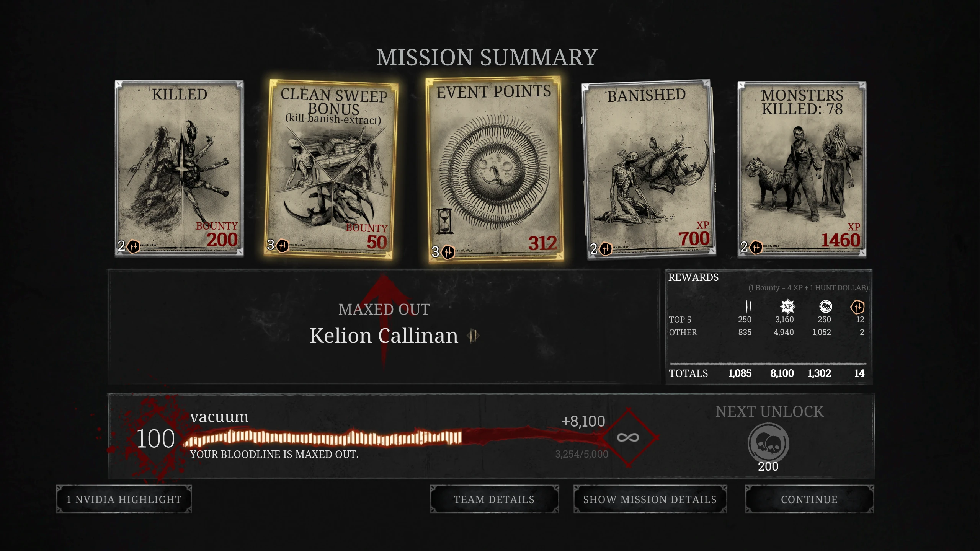Select the Clean Sweep Bonus card

coord(332,168)
